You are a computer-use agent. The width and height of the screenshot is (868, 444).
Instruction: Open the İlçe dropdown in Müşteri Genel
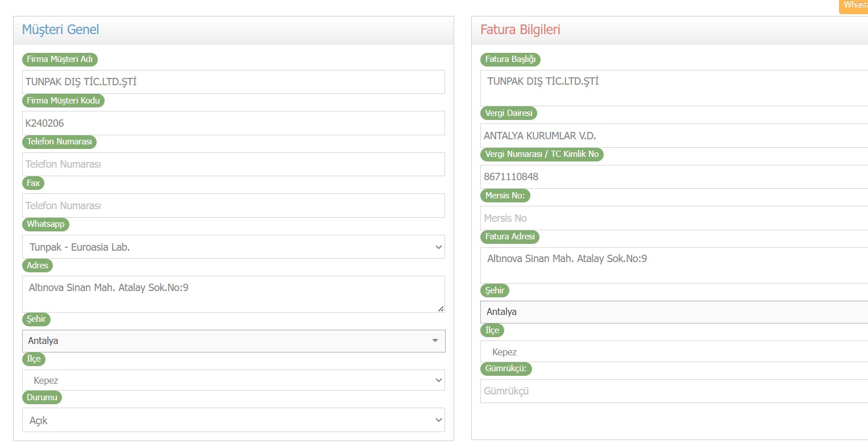[x=233, y=380]
